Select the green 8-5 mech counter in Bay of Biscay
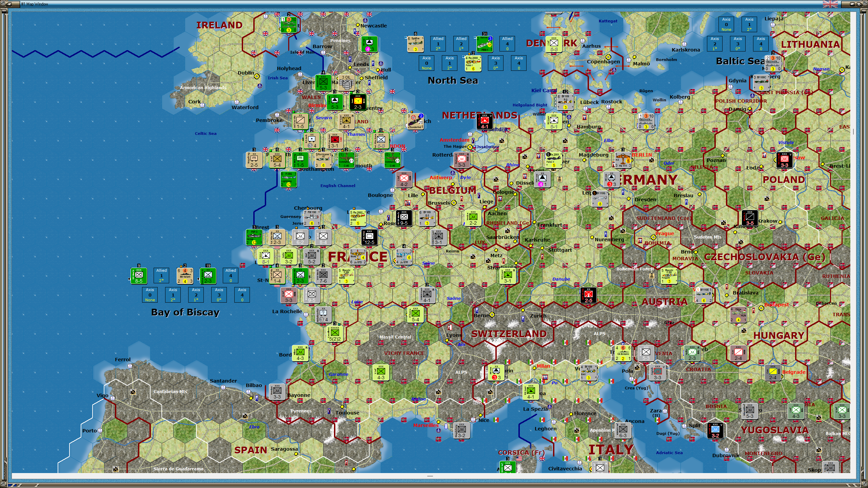This screenshot has height=488, width=868. 139,276
